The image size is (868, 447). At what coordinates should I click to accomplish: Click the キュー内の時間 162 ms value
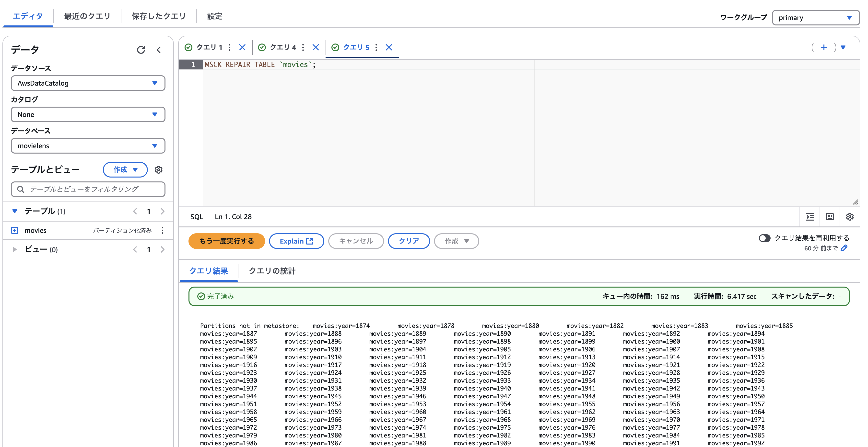pos(668,296)
